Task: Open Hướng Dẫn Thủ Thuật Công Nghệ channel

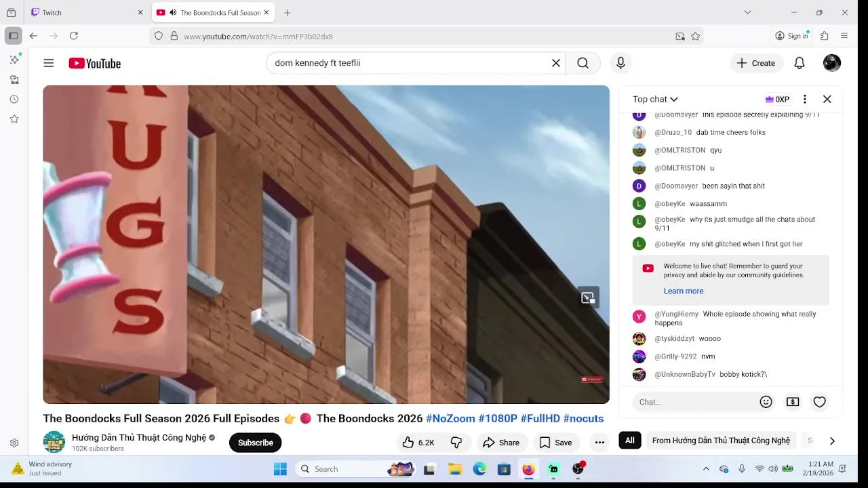Action: (x=139, y=438)
